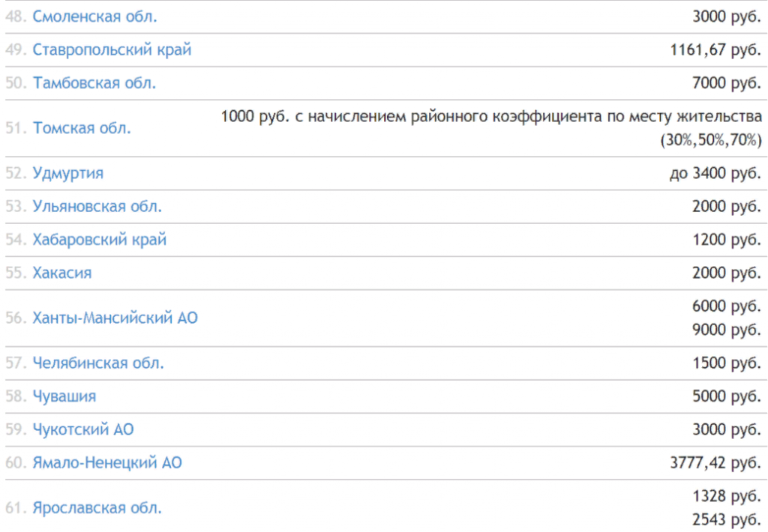Select the Томская обл. link
This screenshot has height=532, width=768.
point(82,128)
